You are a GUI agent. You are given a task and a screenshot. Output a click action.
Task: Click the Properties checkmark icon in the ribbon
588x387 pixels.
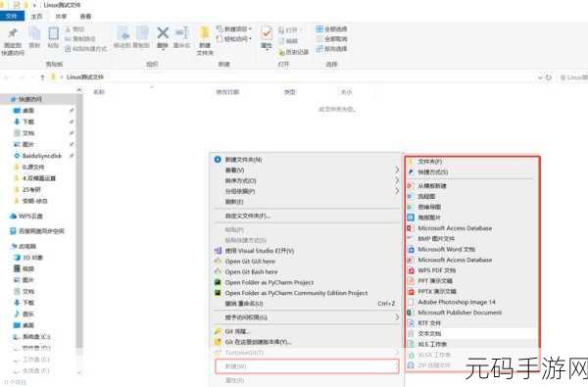tap(267, 33)
